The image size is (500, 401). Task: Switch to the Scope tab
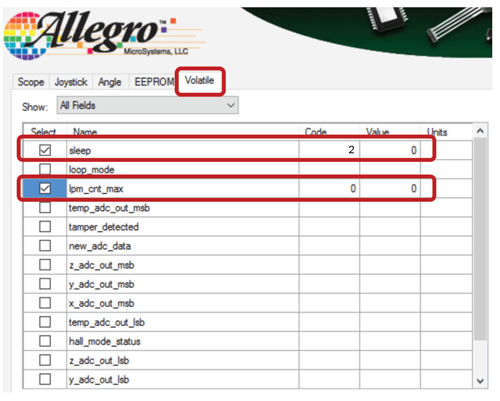pyautogui.click(x=31, y=82)
